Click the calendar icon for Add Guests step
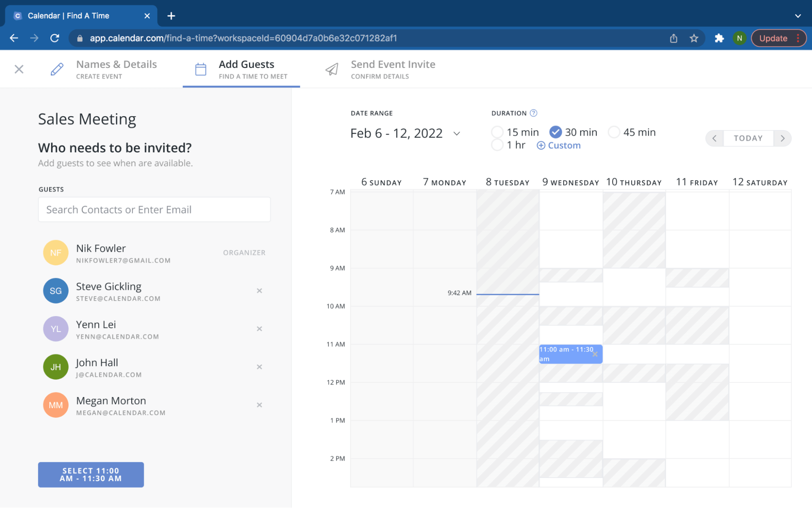This screenshot has height=508, width=812. point(200,69)
